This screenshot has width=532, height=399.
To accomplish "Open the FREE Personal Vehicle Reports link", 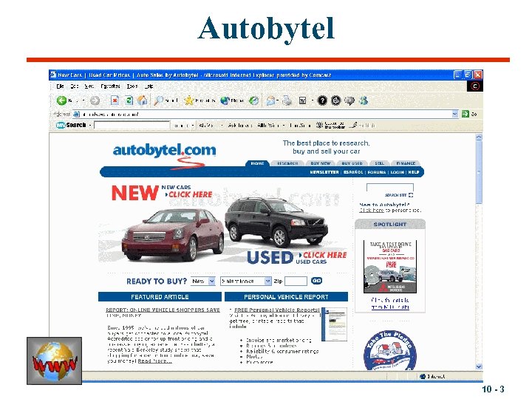I will click(277, 310).
